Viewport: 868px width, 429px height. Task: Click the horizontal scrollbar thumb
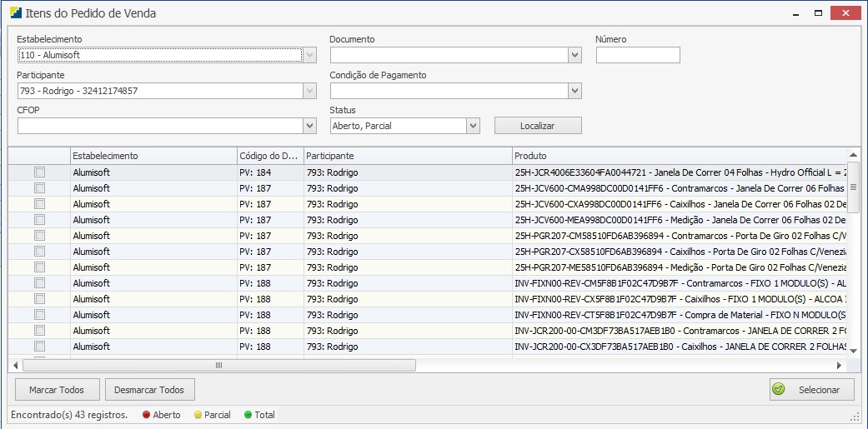tap(218, 366)
